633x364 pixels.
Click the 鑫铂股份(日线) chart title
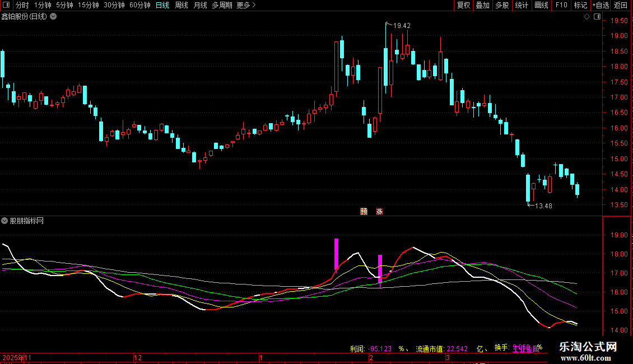click(x=24, y=17)
